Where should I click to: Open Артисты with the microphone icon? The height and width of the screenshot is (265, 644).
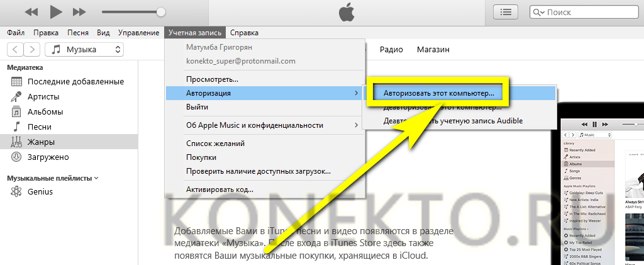[x=16, y=97]
